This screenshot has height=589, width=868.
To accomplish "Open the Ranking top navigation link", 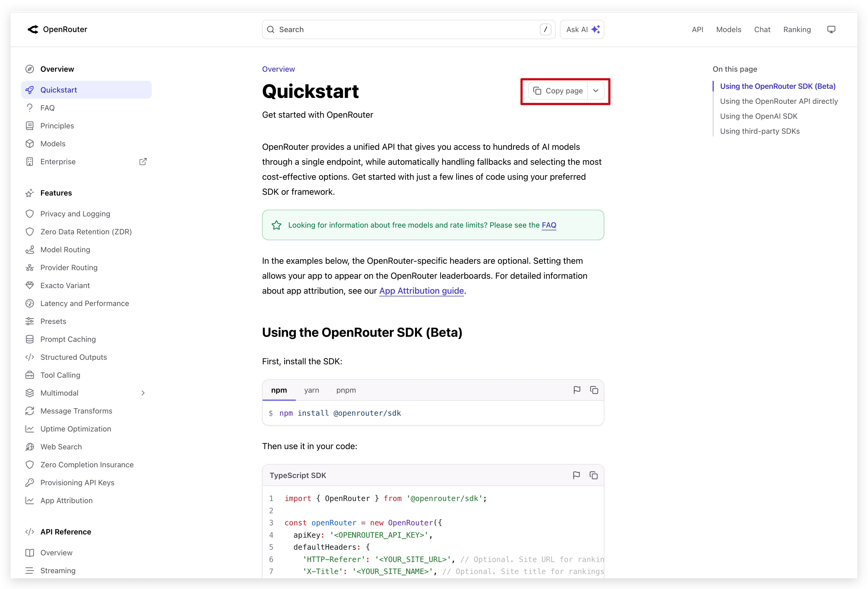I will [797, 29].
